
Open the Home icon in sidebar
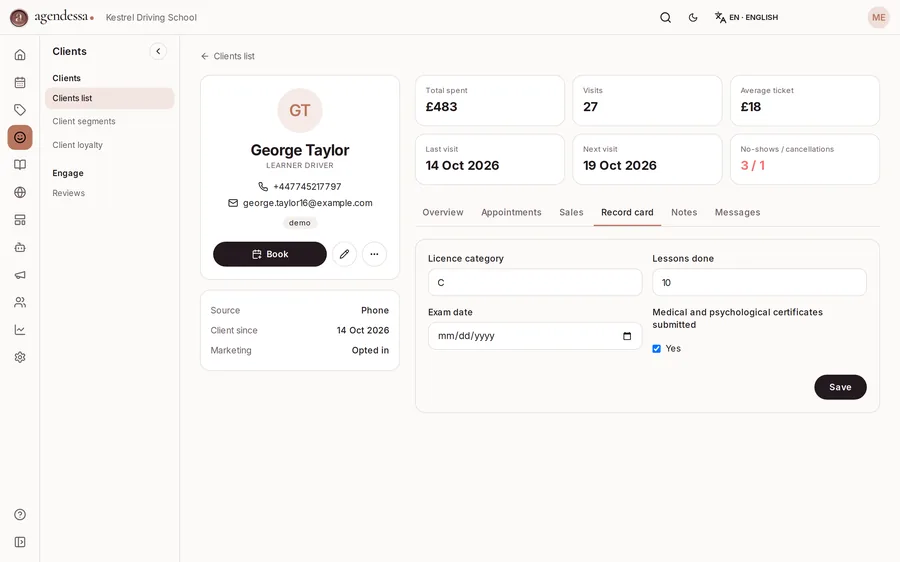[20, 55]
